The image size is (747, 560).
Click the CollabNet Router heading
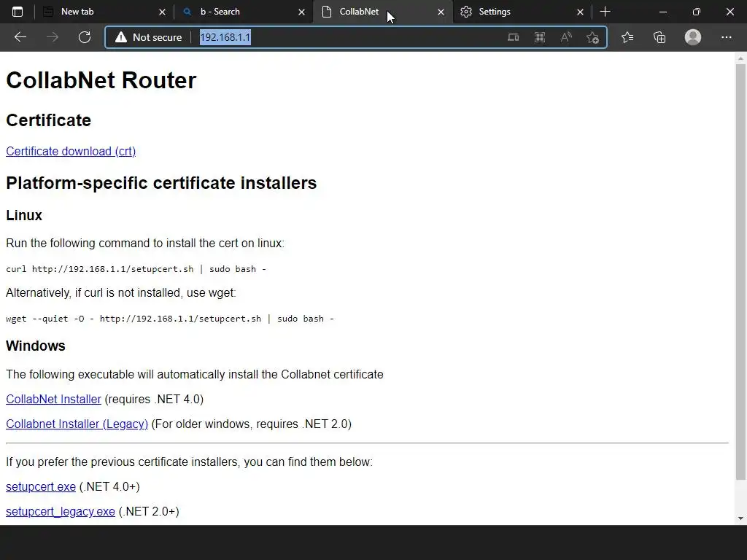tap(101, 80)
